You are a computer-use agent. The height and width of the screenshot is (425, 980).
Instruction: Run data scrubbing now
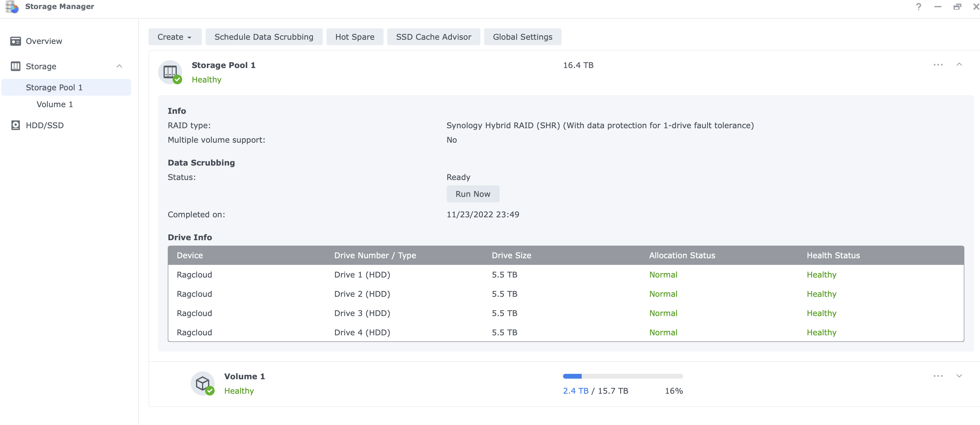(x=473, y=194)
